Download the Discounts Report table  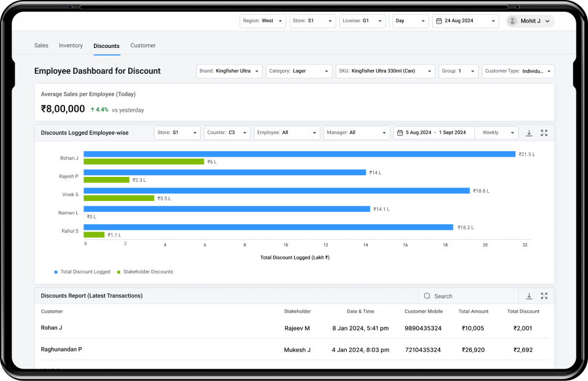pyautogui.click(x=529, y=296)
